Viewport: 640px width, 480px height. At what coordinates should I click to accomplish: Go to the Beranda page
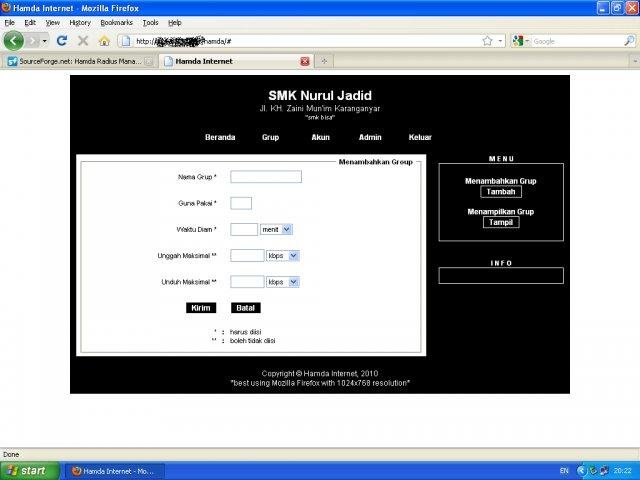coord(220,137)
